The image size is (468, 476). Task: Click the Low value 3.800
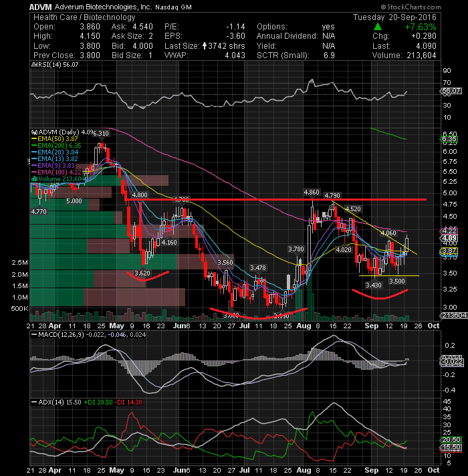tap(90, 46)
